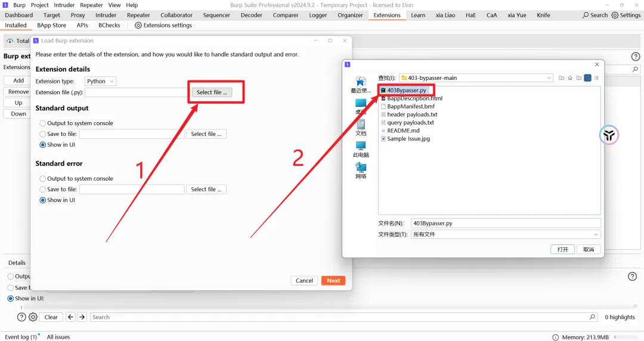This screenshot has height=341, width=644.
Task: Click the Total gauge icon in main window
Action: pyautogui.click(x=10, y=41)
